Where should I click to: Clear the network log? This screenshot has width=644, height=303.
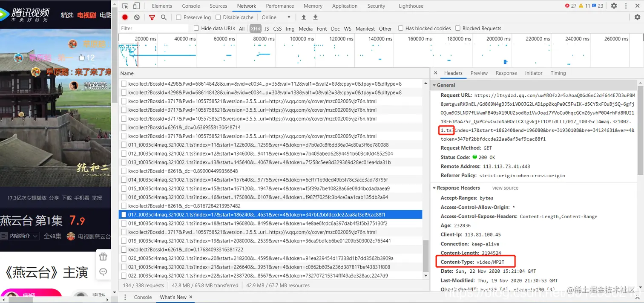coord(137,17)
